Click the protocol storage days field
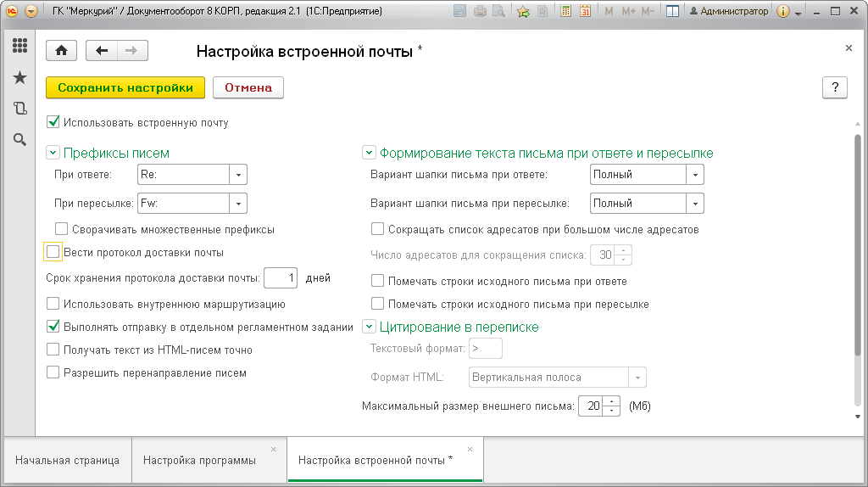Viewport: 868px width, 487px height. (281, 278)
